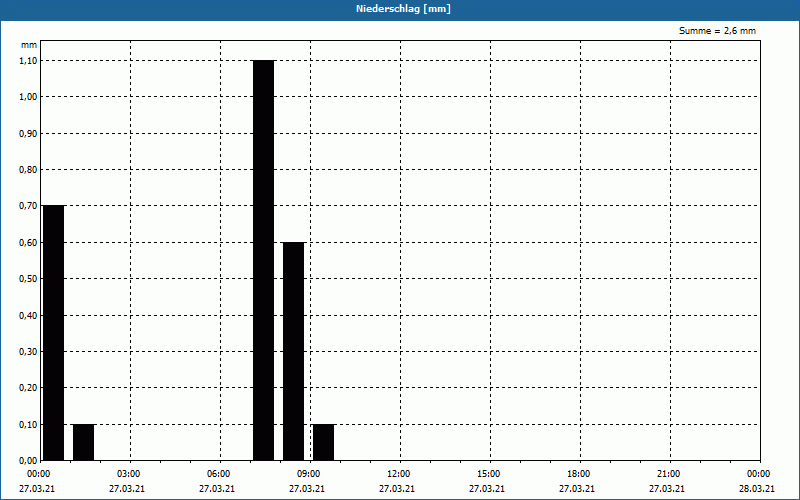Click the 09:00 time label
800x500 pixels.
point(308,474)
